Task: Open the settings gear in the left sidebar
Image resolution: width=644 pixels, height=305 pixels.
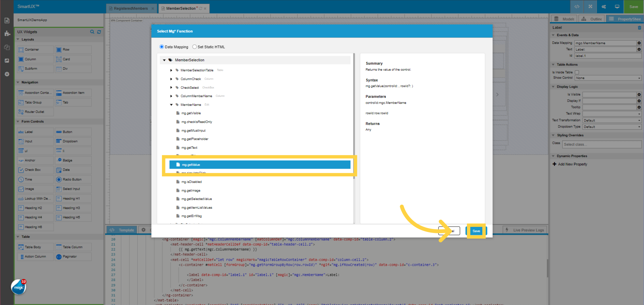Action: click(x=7, y=74)
